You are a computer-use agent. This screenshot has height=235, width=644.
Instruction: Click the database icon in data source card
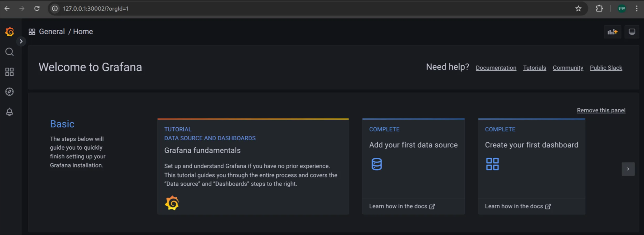click(377, 164)
